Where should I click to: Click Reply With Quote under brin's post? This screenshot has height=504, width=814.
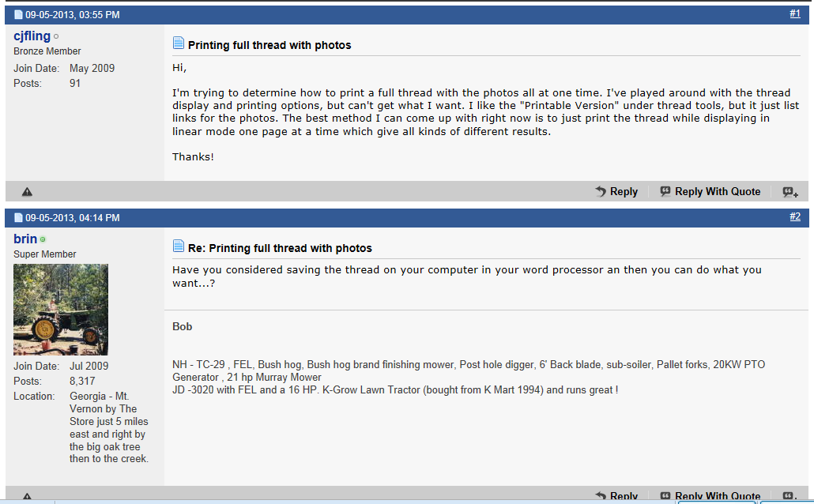tap(710, 497)
